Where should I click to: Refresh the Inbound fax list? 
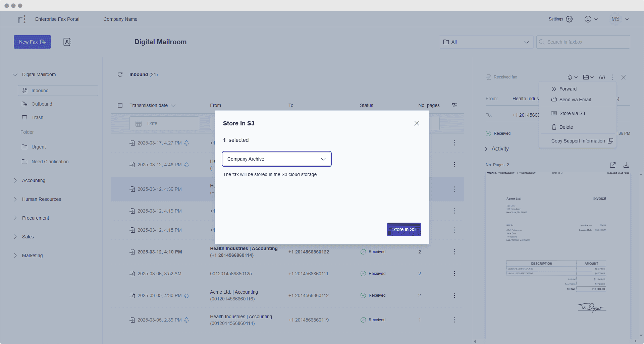[x=120, y=74]
